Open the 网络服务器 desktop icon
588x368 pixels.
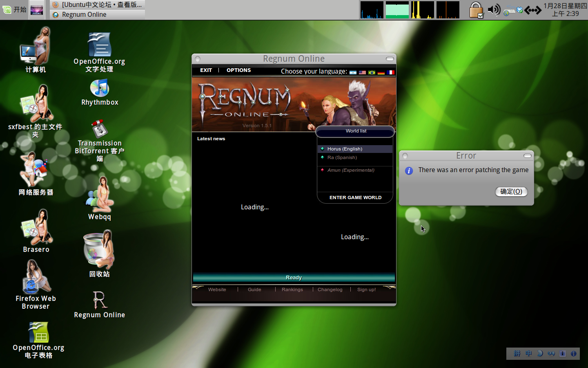[36, 174]
